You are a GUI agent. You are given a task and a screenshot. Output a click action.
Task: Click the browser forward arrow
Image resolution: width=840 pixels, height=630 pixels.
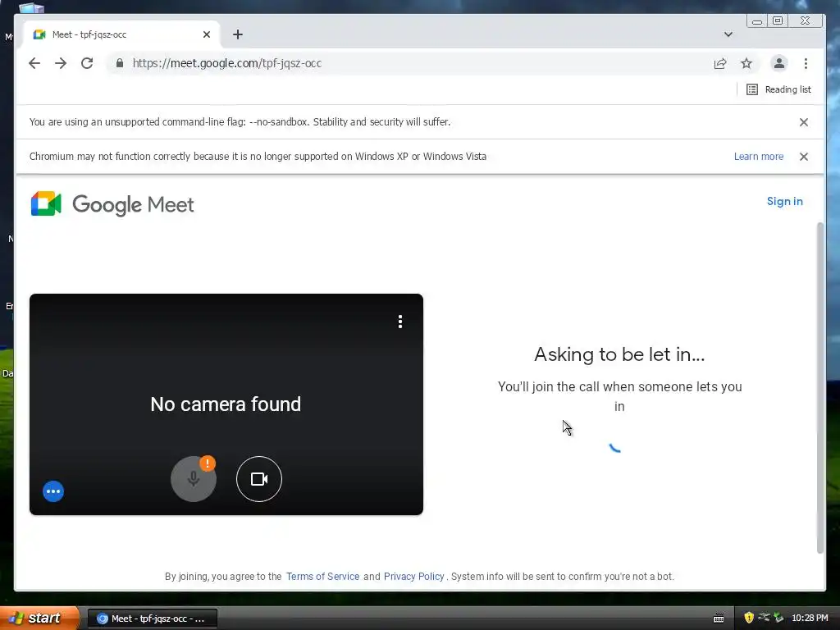pos(61,63)
